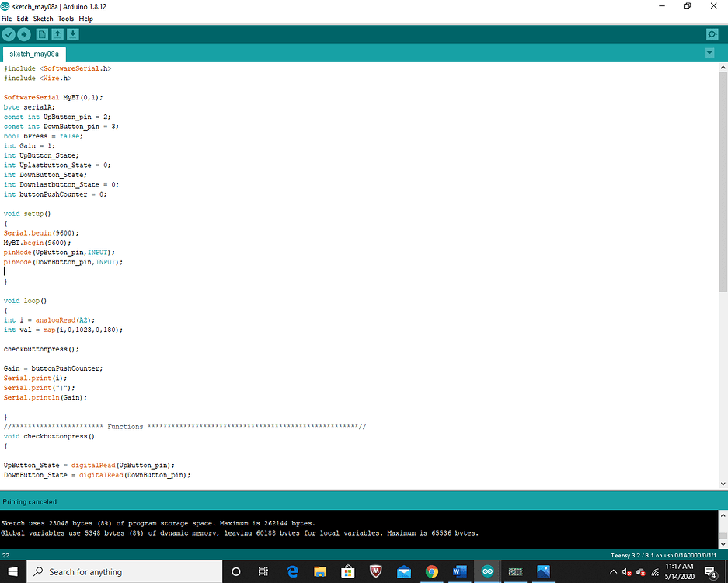
Task: Click the Search for anything box
Action: pos(124,571)
